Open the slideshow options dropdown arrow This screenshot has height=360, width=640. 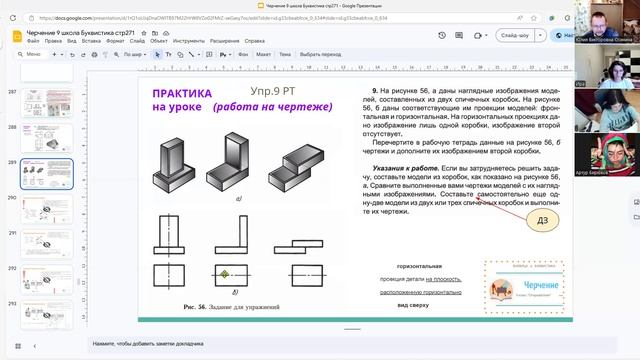tap(540, 36)
